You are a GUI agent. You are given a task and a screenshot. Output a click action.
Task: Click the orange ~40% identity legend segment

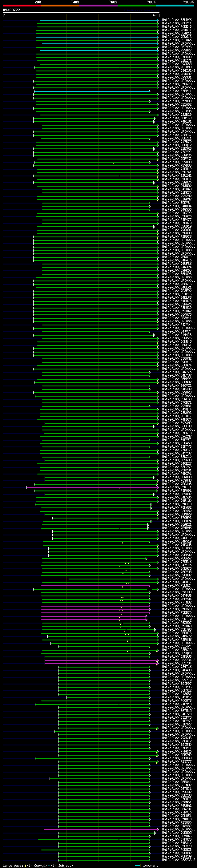point(60,6)
